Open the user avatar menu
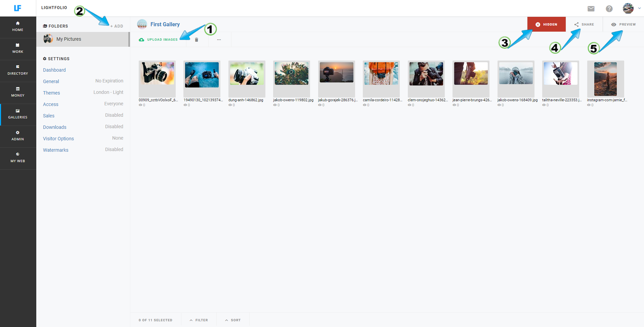The width and height of the screenshot is (644, 327). tap(628, 8)
